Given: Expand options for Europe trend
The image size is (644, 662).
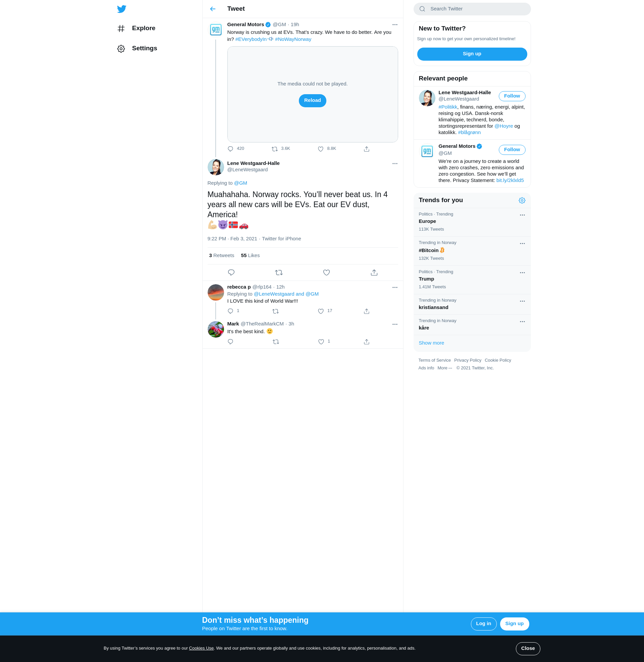Looking at the screenshot, I should 522,215.
